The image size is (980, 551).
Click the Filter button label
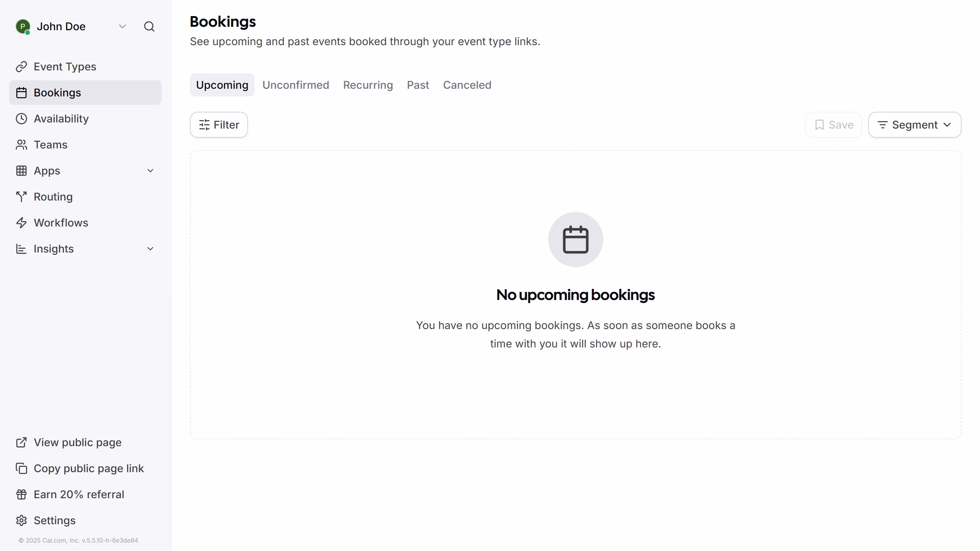(x=226, y=125)
